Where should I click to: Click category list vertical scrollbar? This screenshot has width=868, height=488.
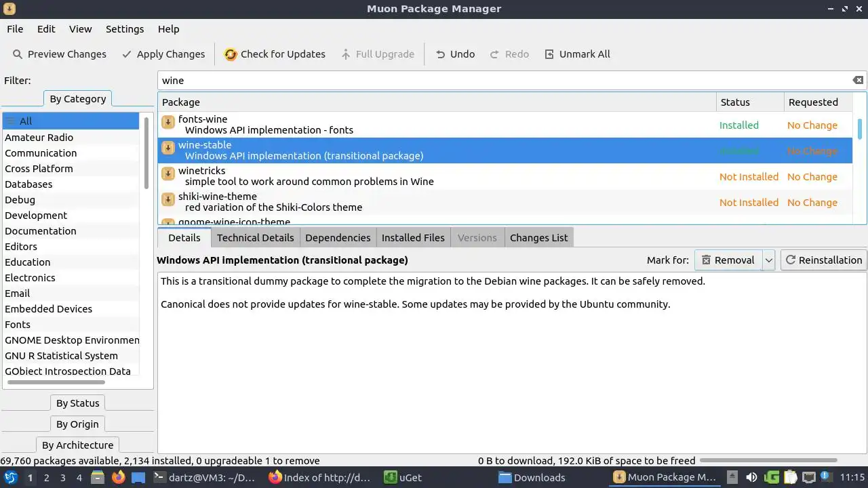146,152
